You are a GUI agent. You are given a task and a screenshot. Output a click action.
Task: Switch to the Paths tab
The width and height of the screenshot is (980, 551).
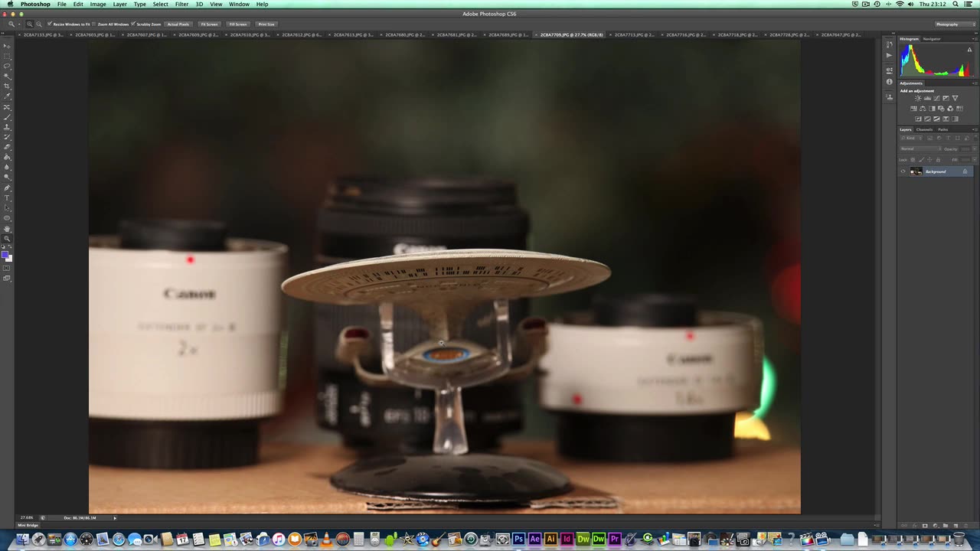point(942,129)
